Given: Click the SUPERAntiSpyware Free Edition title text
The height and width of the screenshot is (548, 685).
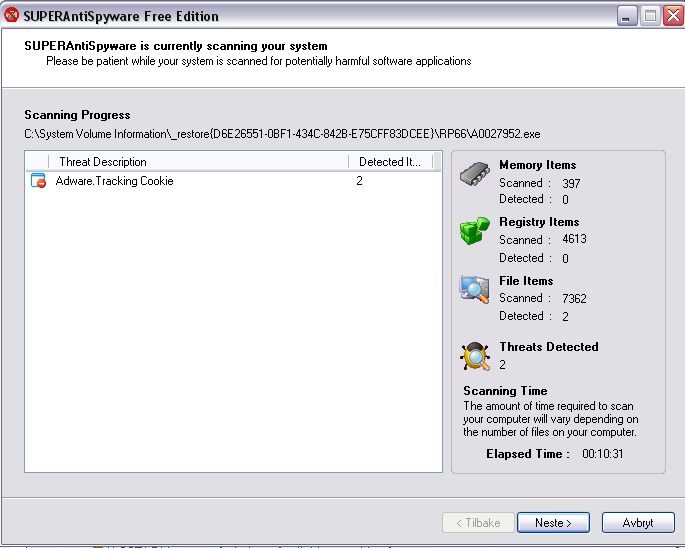Looking at the screenshot, I should click(x=121, y=16).
